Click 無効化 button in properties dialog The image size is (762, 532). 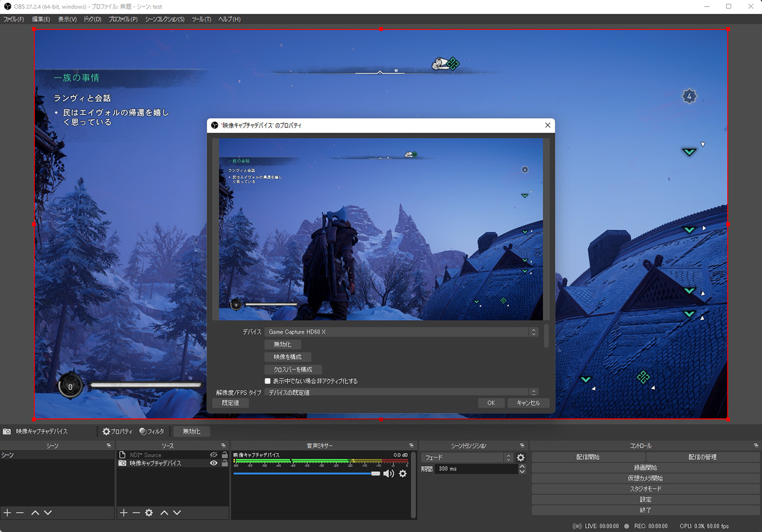[x=283, y=345]
